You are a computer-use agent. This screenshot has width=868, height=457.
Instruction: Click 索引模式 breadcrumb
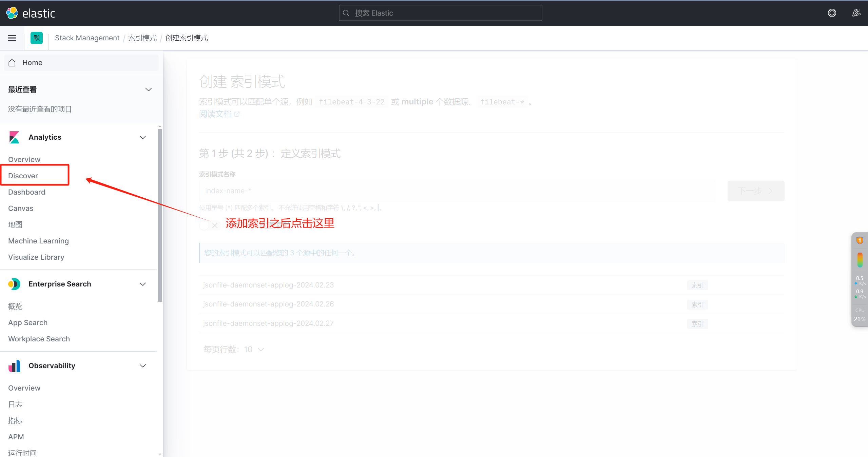coord(142,38)
